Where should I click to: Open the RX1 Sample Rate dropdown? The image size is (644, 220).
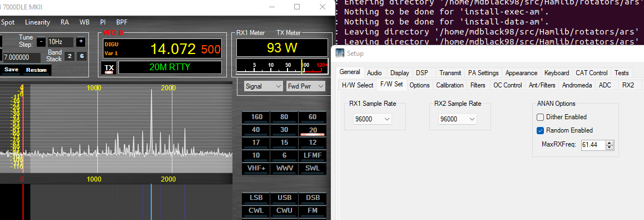pos(373,119)
